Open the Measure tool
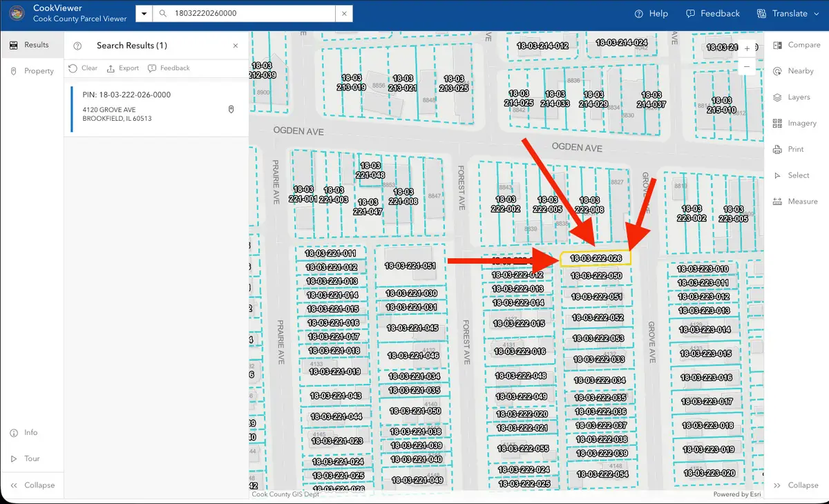Image resolution: width=829 pixels, height=504 pixels. pos(794,202)
